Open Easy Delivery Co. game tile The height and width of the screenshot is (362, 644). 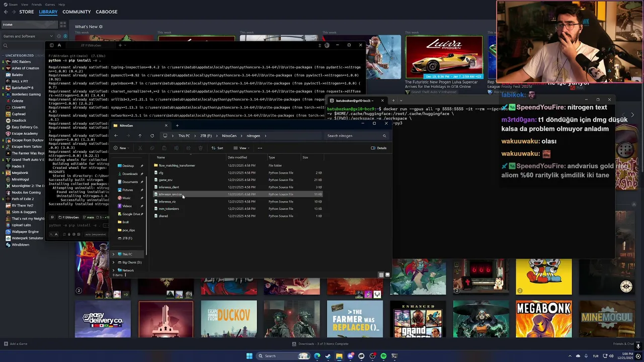coord(103,319)
